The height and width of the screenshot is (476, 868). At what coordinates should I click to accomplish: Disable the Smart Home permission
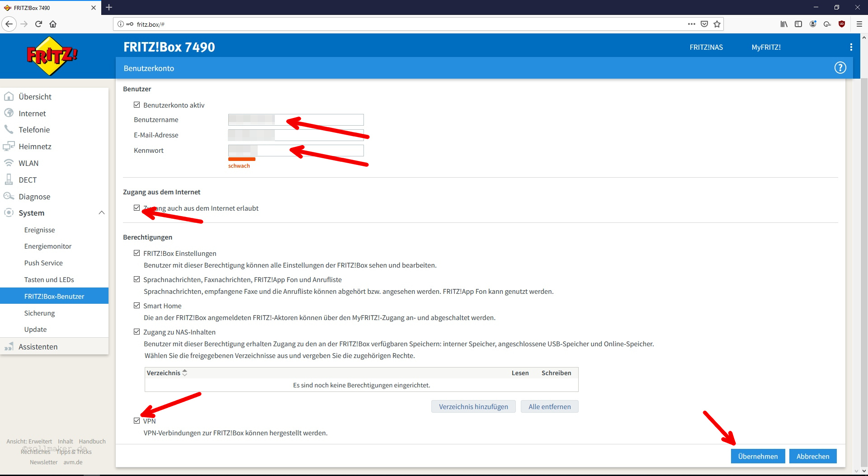point(137,305)
